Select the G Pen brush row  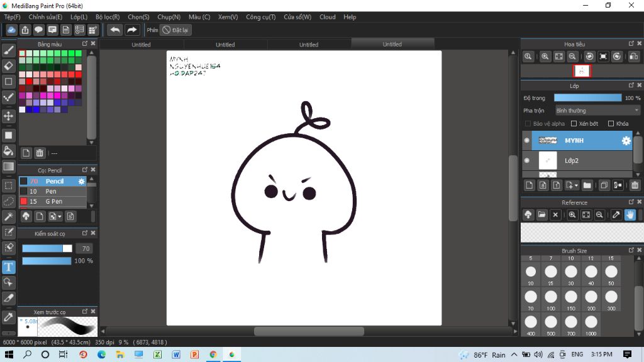tap(53, 202)
